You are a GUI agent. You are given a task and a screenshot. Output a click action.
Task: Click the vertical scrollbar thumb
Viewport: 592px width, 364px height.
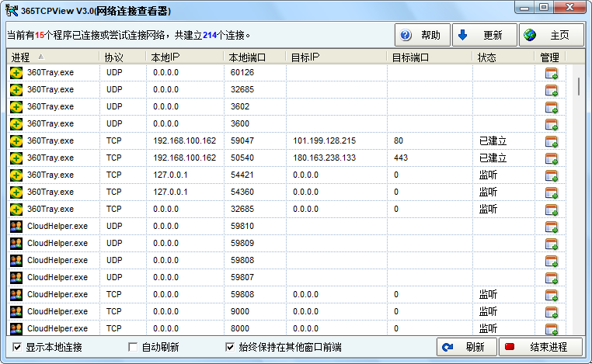pyautogui.click(x=579, y=86)
